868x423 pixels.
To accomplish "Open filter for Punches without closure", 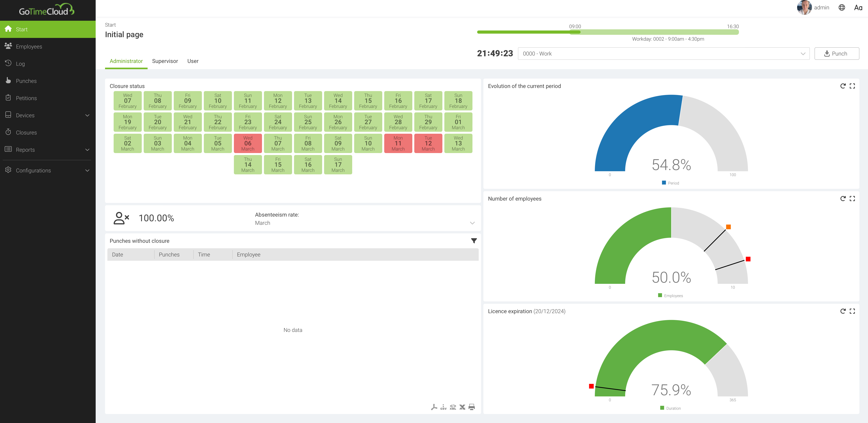I will coord(474,240).
